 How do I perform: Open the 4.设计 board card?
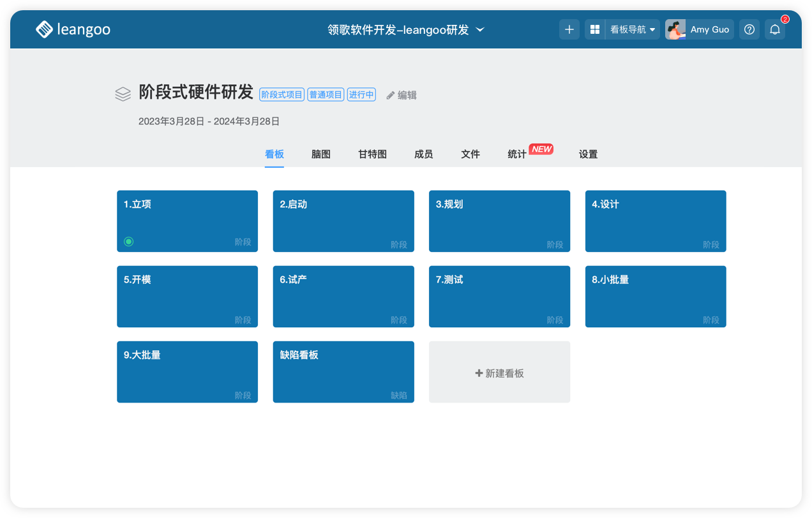tap(656, 221)
